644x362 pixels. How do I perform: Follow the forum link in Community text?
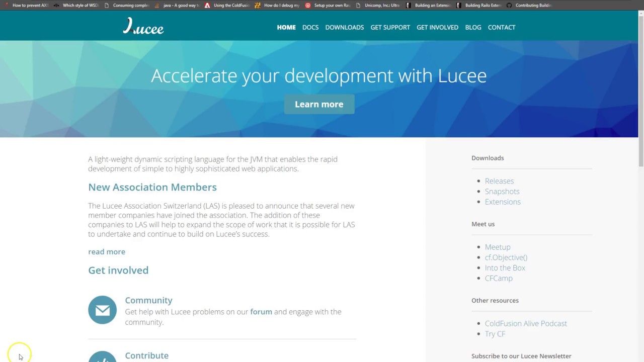tap(261, 312)
